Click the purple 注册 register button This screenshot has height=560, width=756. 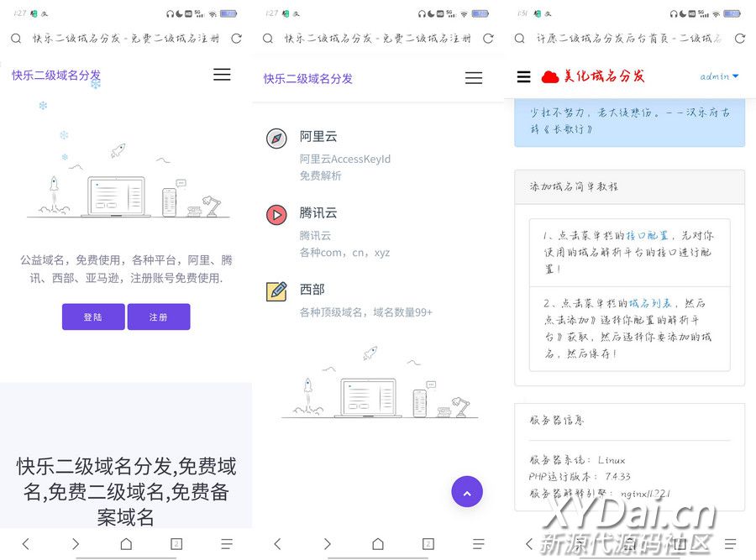pos(158,317)
